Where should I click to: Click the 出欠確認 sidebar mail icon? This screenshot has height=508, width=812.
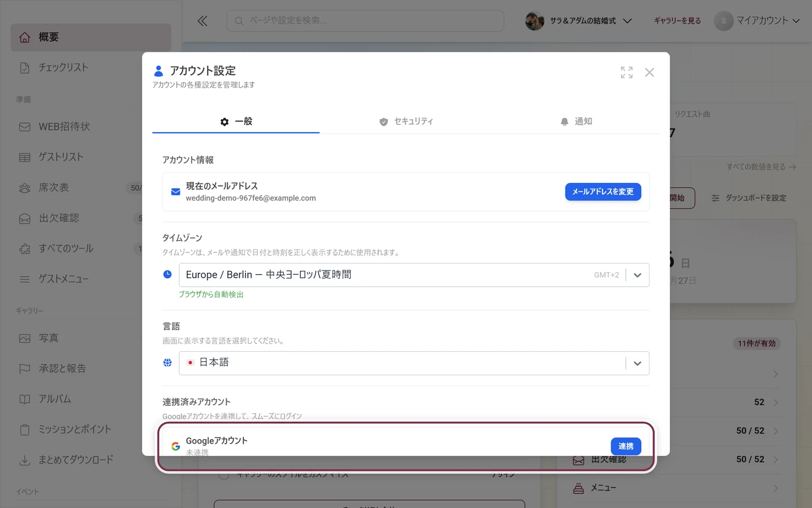click(x=25, y=218)
